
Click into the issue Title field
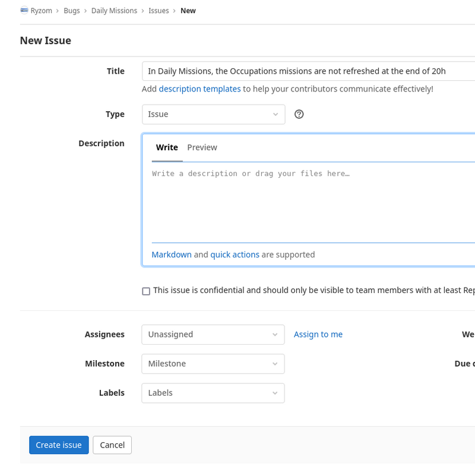coord(308,71)
